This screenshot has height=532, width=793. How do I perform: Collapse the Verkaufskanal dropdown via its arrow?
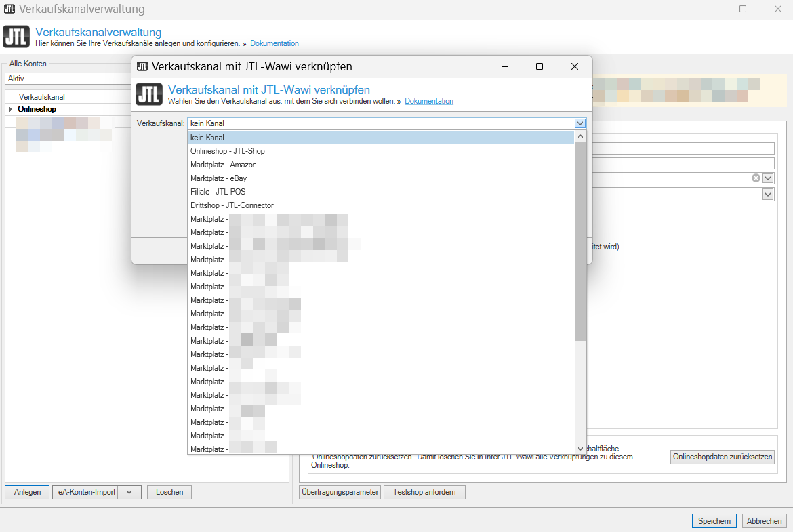[579, 123]
